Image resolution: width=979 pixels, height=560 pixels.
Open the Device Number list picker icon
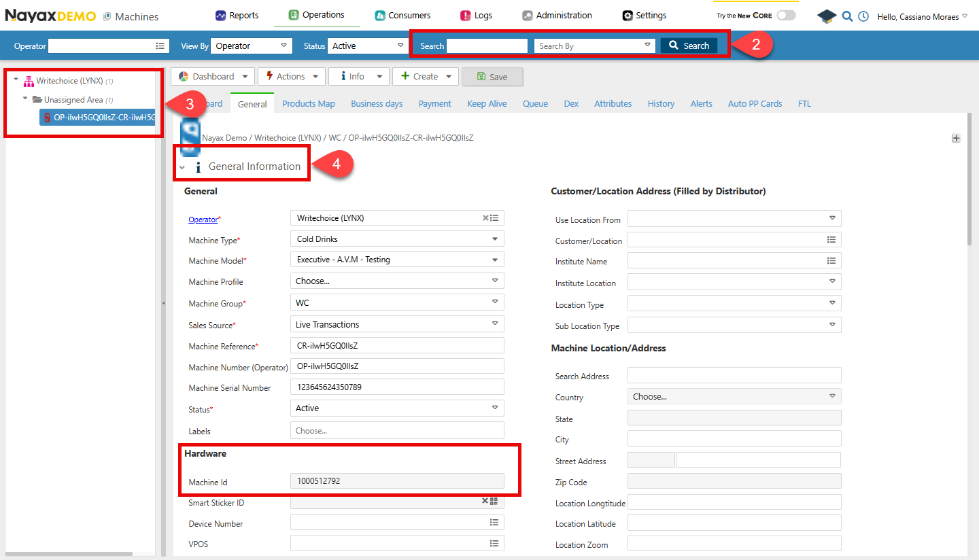[x=494, y=523]
